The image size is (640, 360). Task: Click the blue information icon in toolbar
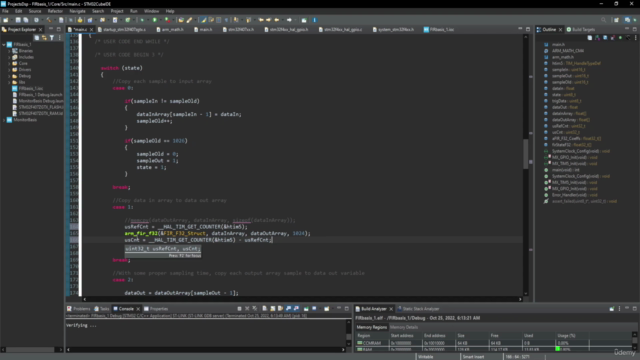(x=314, y=20)
